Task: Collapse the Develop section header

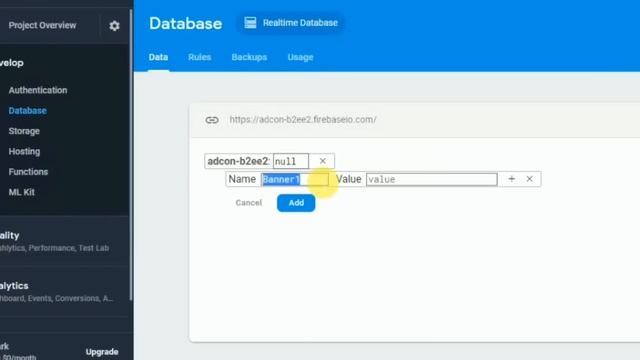Action: coord(12,63)
